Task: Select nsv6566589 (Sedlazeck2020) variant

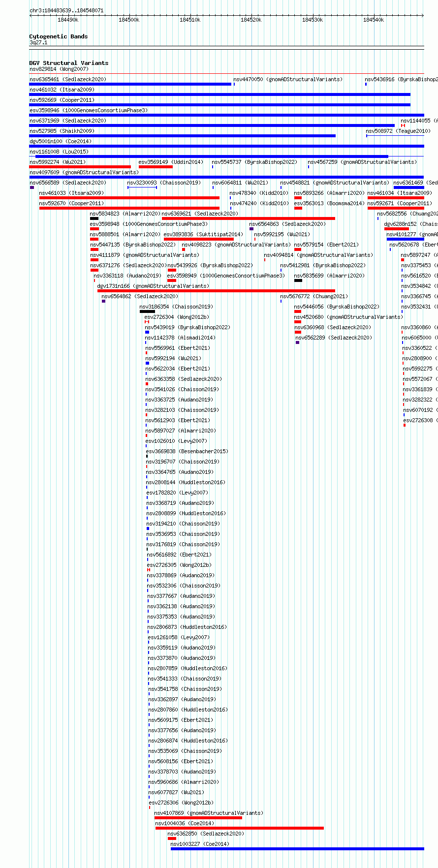Action: tap(68, 183)
